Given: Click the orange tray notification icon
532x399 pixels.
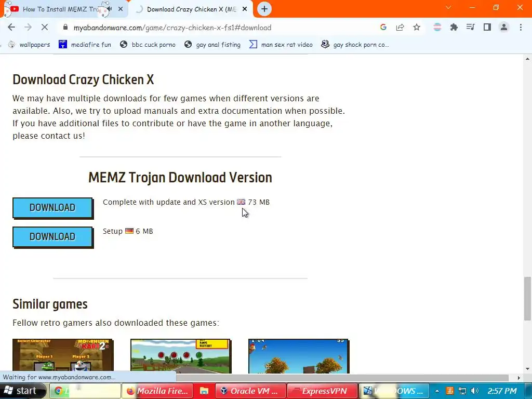Looking at the screenshot, I should tap(449, 391).
